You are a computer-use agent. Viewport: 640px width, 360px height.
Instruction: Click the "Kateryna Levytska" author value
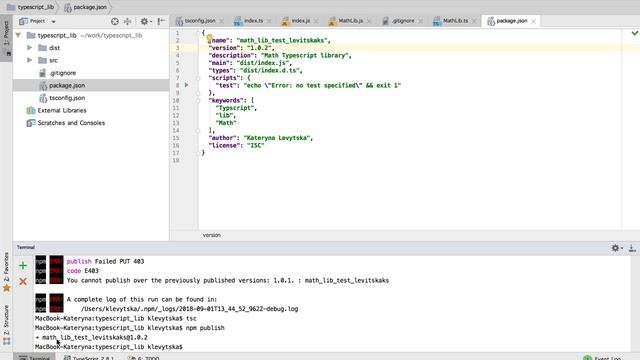[277, 138]
